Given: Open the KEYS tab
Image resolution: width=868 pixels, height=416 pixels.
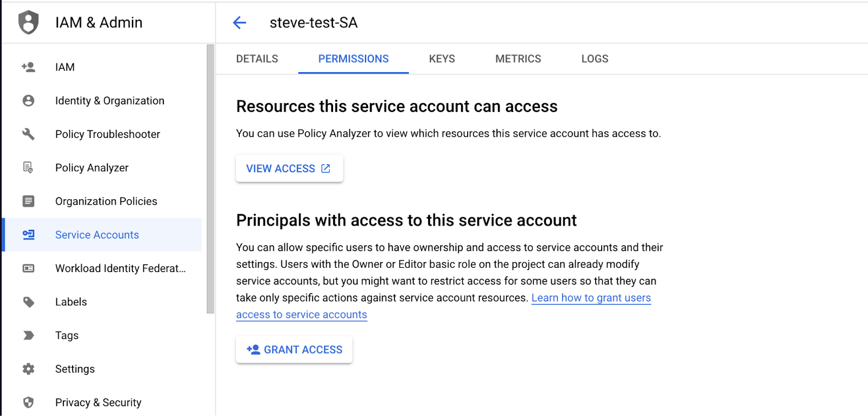Looking at the screenshot, I should coord(442,59).
